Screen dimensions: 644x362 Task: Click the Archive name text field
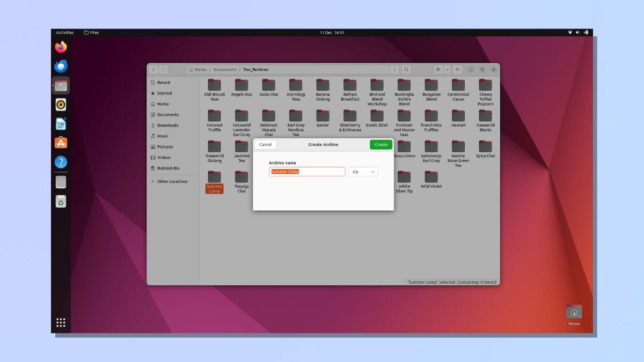(307, 172)
